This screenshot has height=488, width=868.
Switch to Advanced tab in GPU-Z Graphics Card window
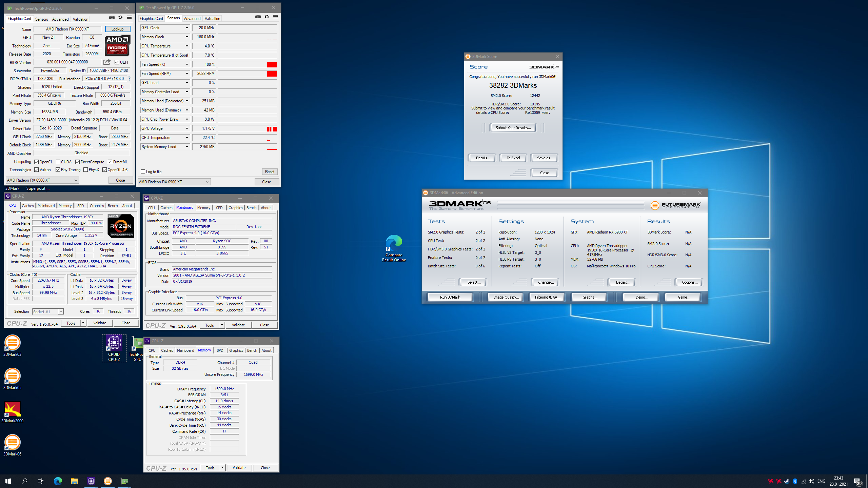pyautogui.click(x=60, y=19)
